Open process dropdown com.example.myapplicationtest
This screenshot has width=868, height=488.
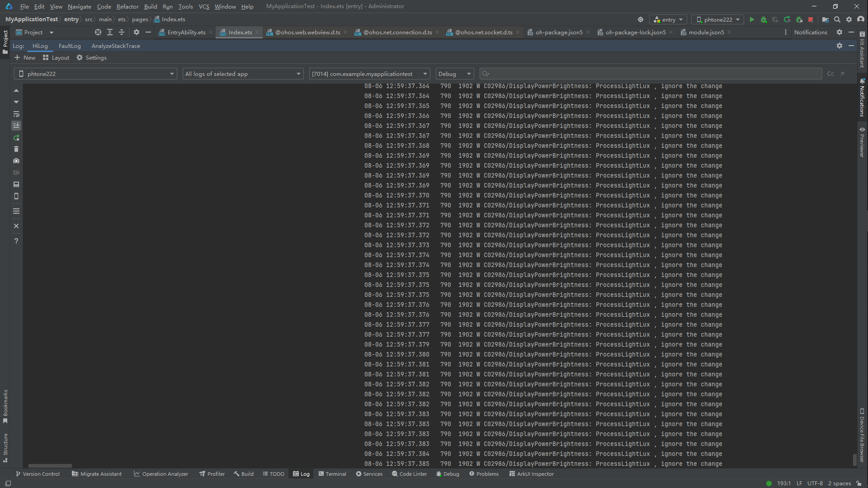point(369,74)
